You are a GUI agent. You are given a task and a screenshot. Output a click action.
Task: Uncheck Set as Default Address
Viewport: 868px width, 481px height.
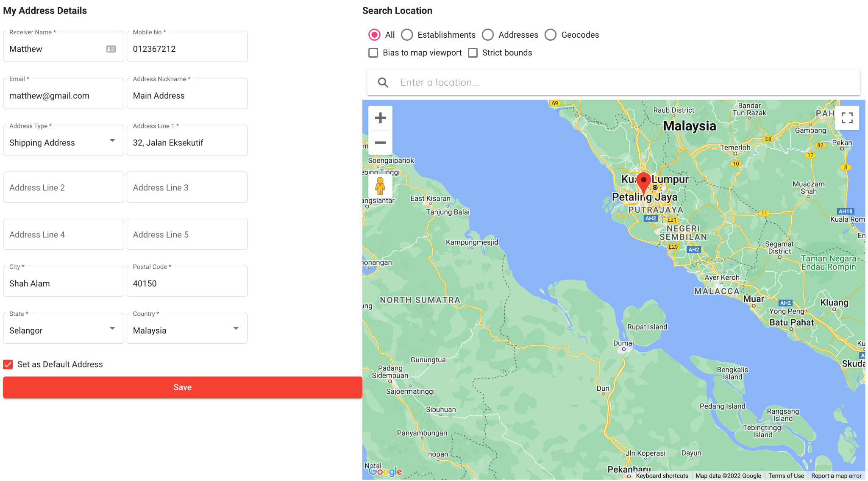point(8,364)
